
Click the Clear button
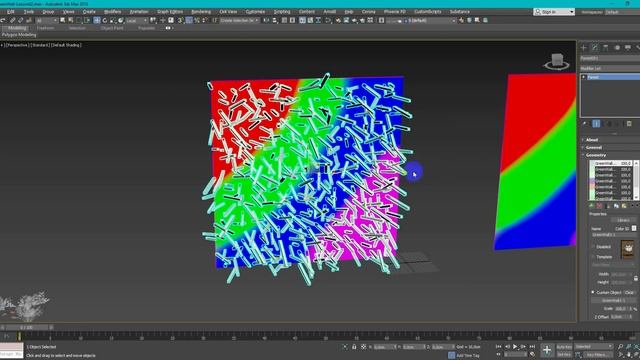tap(629, 292)
